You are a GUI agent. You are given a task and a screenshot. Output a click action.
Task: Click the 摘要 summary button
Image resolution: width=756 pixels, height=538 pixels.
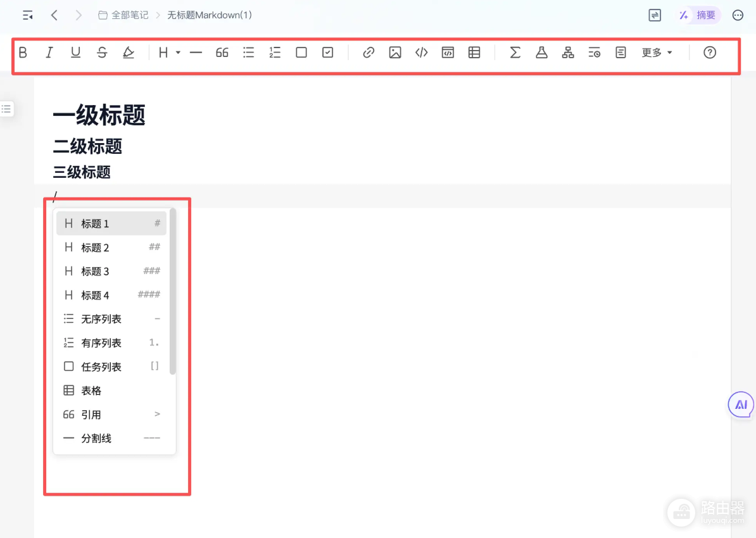click(x=698, y=15)
